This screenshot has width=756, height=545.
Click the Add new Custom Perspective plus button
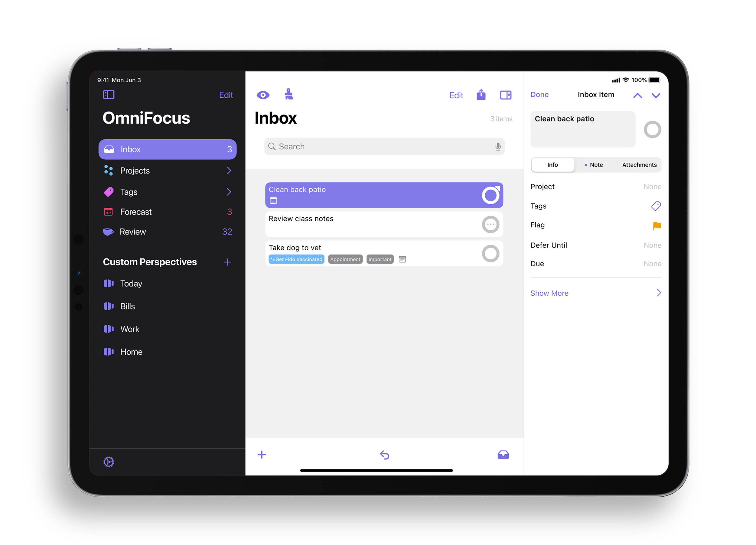click(228, 262)
